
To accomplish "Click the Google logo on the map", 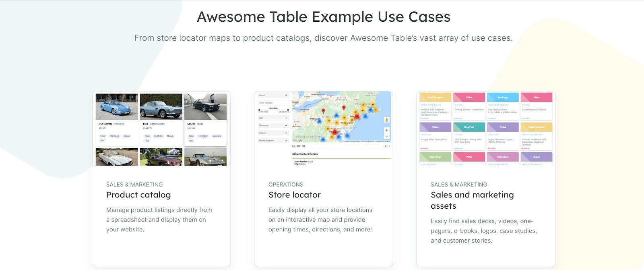I will pos(297,141).
